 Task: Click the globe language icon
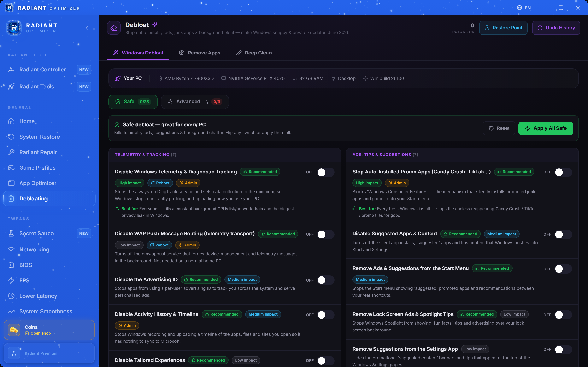click(520, 8)
